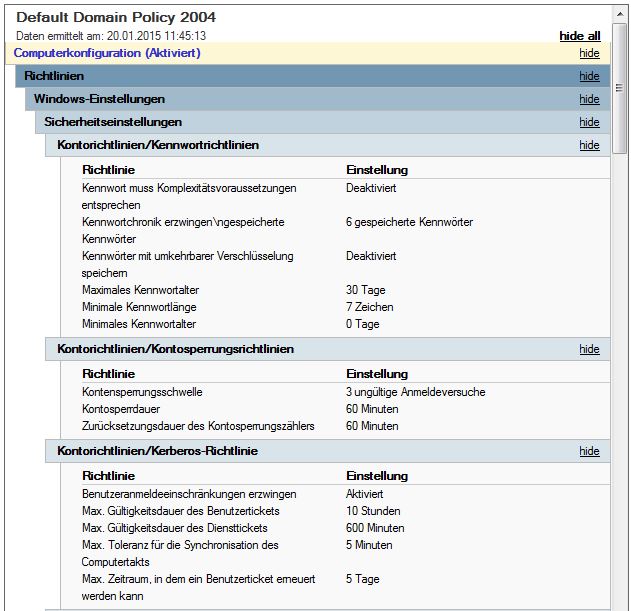Collapse the Windows-Einstellungen header bar
631x611 pixels.
pyautogui.click(x=318, y=99)
